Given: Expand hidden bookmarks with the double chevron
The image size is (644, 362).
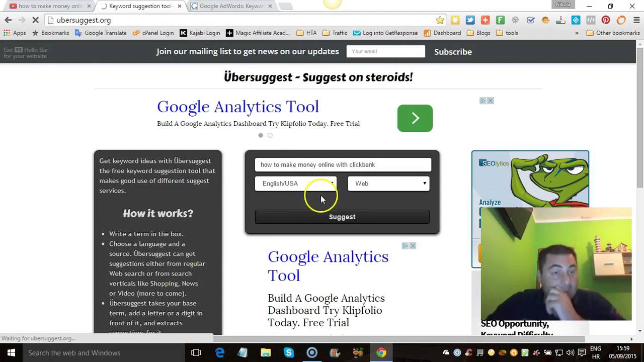Looking at the screenshot, I should tap(577, 33).
